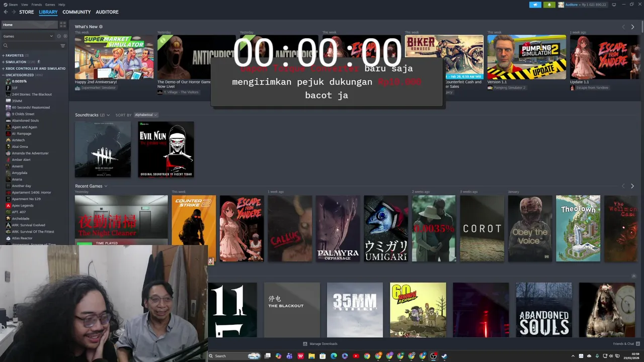Image resolution: width=644 pixels, height=362 pixels.
Task: Open Manage Downloads
Action: pyautogui.click(x=320, y=344)
